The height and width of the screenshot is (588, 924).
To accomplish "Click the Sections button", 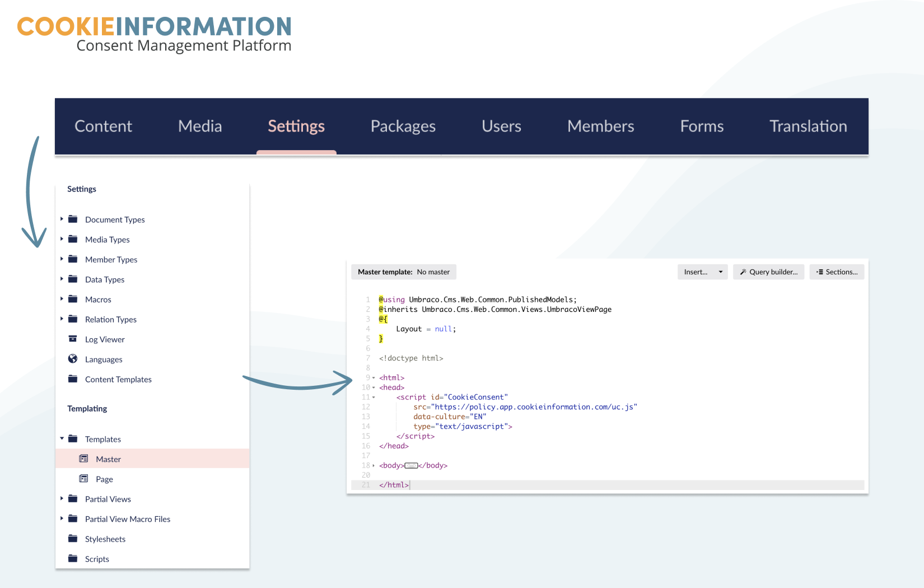I will point(837,272).
